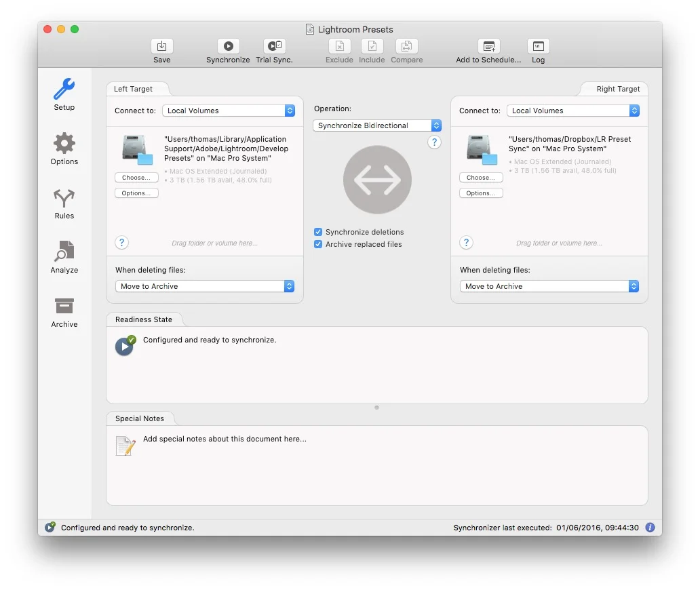Click the Add to Schedule... icon
Screen dimensions: 700x590
click(489, 46)
